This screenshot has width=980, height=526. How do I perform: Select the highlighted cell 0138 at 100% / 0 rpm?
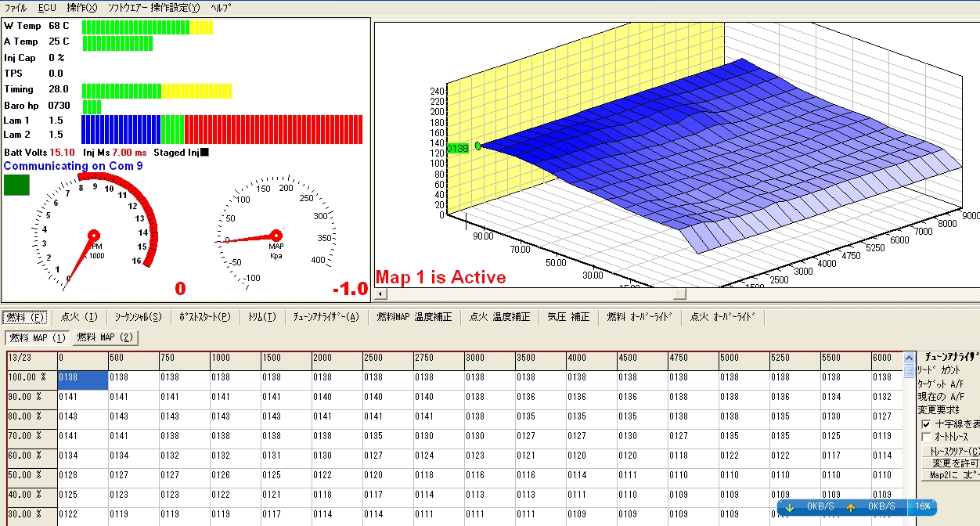tap(82, 380)
